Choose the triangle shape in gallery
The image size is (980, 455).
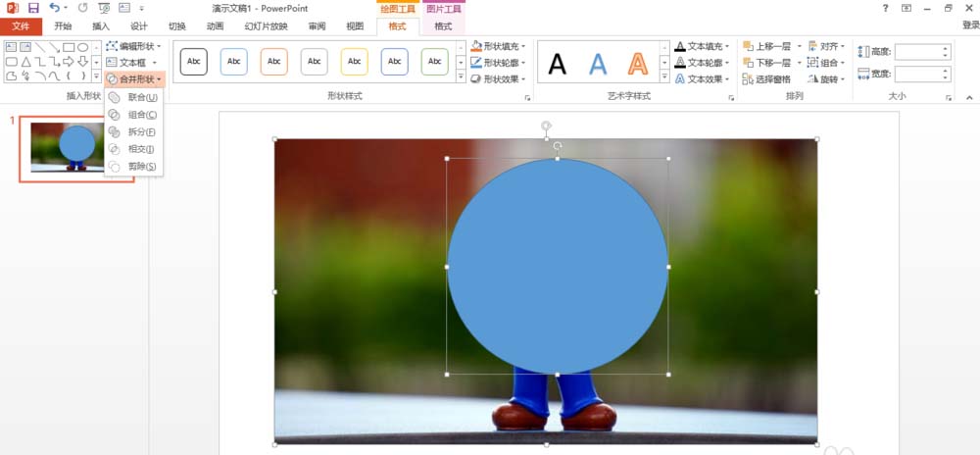[25, 62]
